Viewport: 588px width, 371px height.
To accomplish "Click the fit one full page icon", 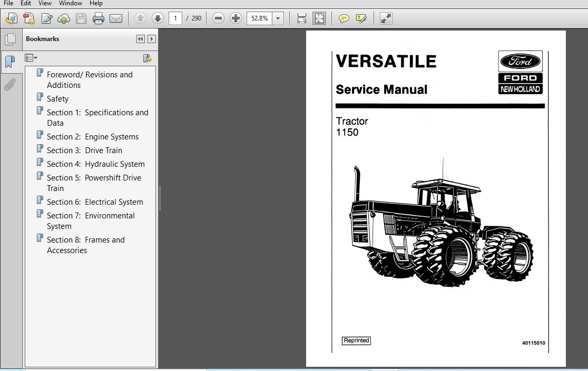I will (319, 18).
